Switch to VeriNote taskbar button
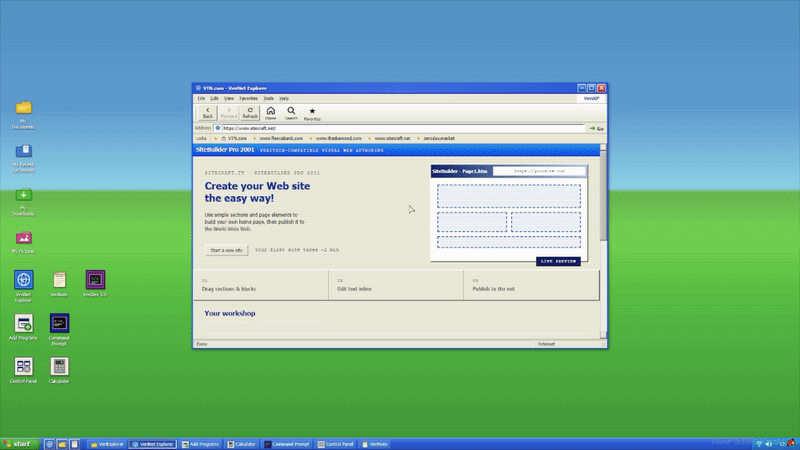The height and width of the screenshot is (450, 800). click(x=375, y=444)
